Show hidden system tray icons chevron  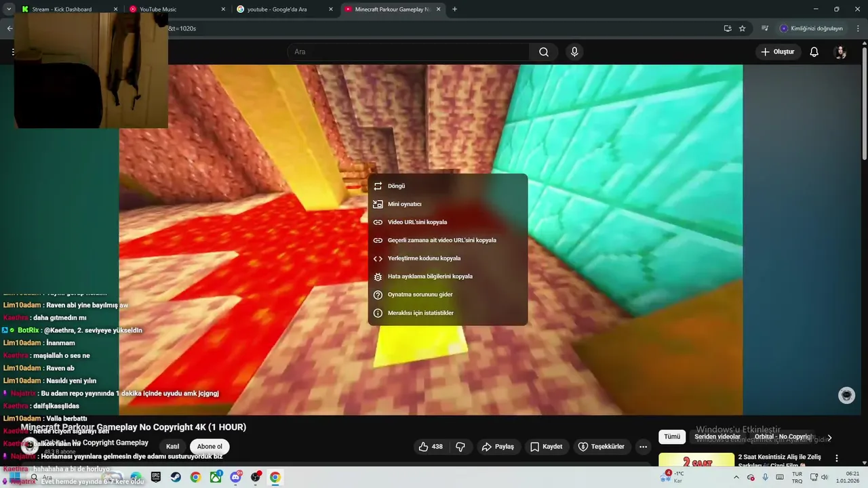(736, 477)
